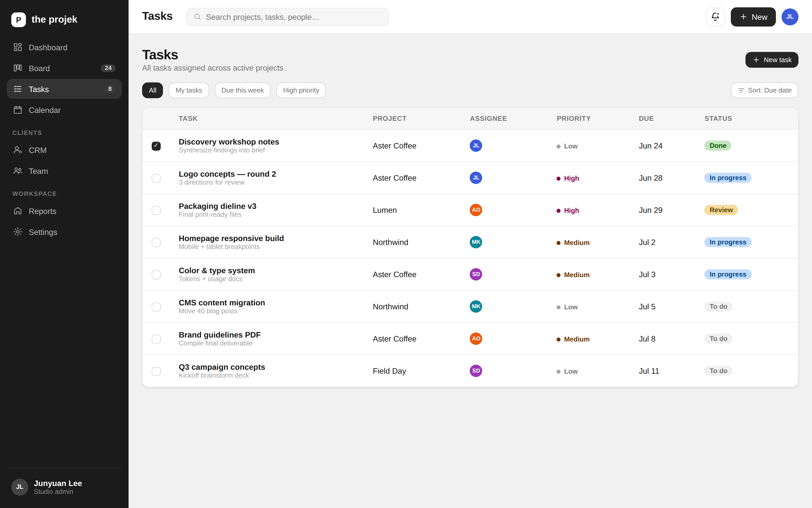Viewport: 812px width, 508px height.
Task: Click MK assignee avatar on Homepage responsive build
Action: [476, 242]
